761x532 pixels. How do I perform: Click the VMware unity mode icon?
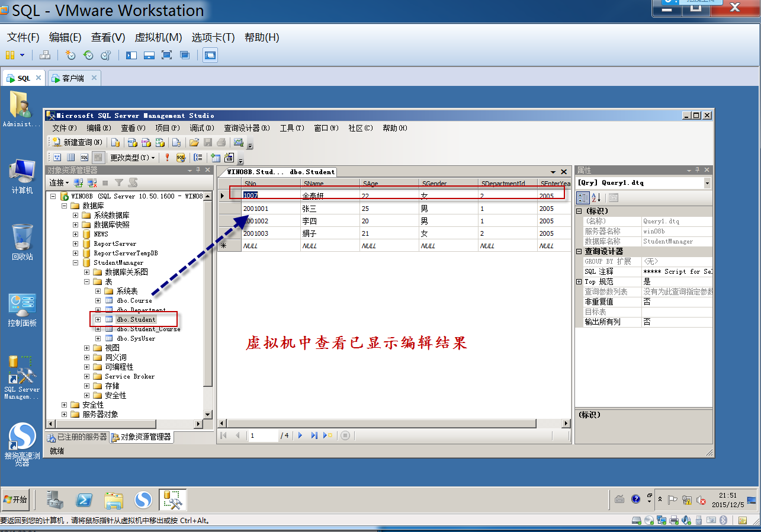pyautogui.click(x=185, y=55)
